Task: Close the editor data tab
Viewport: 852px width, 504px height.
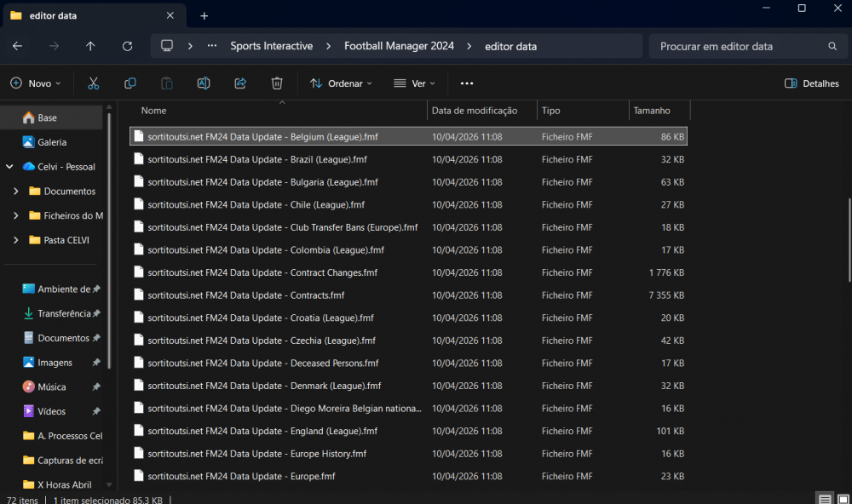Action: (170, 15)
